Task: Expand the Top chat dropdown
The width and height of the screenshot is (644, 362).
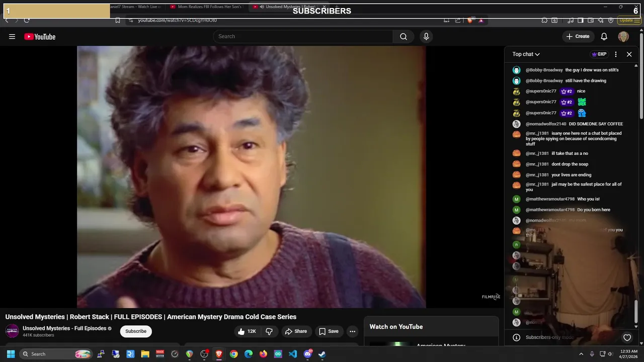Action: click(526, 54)
